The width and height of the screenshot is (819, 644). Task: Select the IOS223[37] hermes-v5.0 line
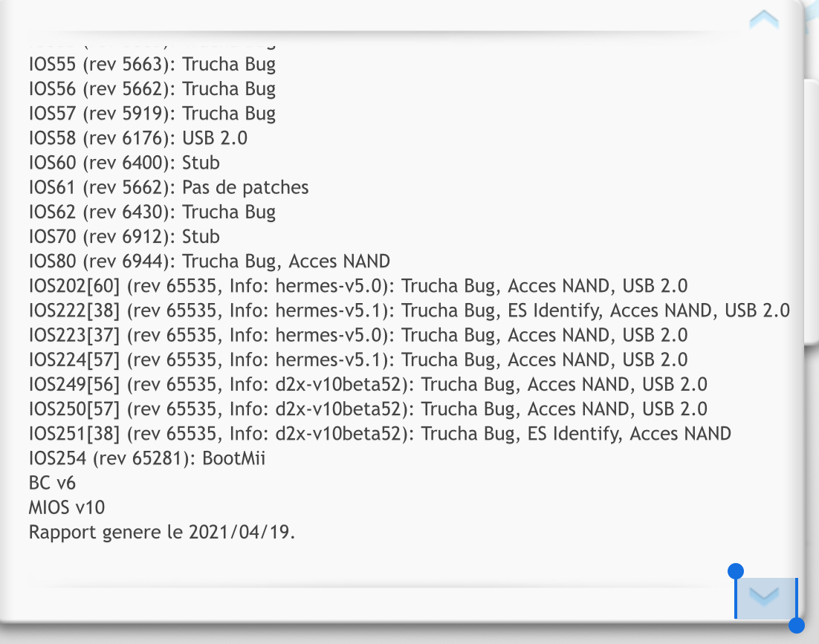pos(357,335)
